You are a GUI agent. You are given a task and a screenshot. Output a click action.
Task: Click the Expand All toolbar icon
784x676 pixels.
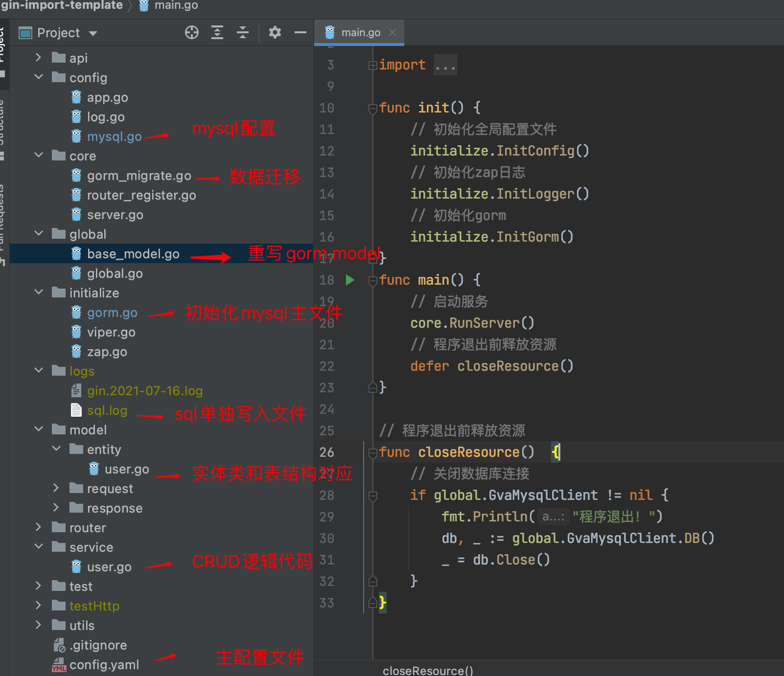pyautogui.click(x=217, y=33)
